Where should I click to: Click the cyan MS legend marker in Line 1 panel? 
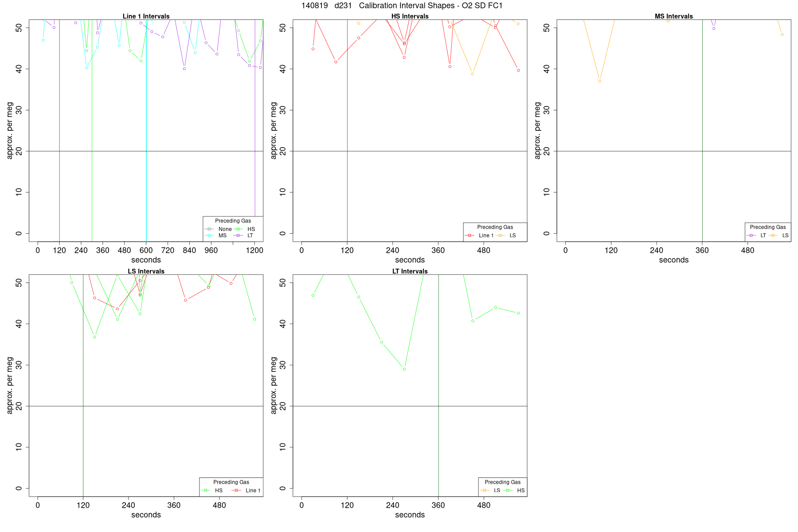[x=210, y=235]
